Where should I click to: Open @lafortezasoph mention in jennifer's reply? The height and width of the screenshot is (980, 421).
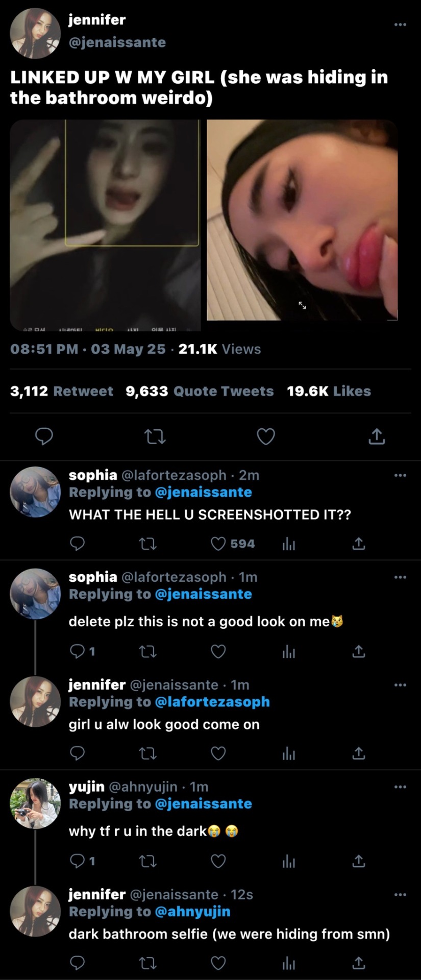(x=212, y=702)
